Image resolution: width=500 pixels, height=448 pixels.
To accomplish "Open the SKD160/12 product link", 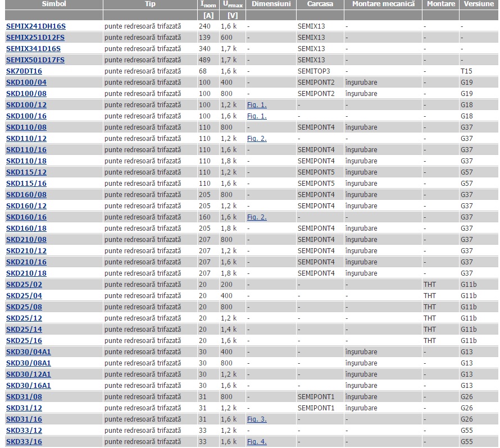I will pyautogui.click(x=26, y=206).
